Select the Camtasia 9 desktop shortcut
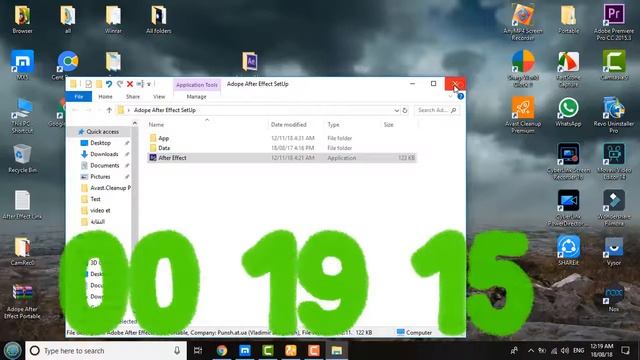This screenshot has height=360, width=640. 614,65
